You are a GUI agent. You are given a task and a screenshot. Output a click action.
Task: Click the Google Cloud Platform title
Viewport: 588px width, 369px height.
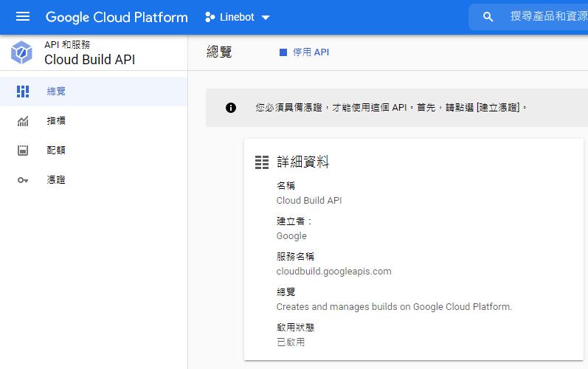point(117,17)
